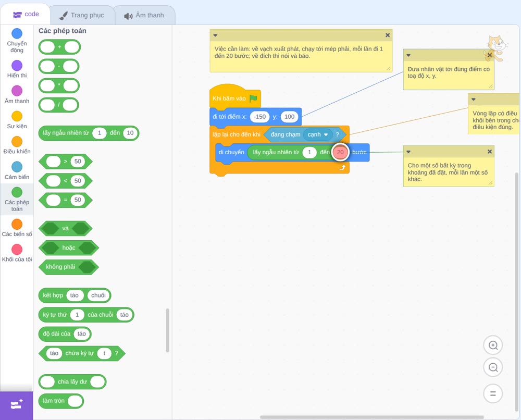The image size is (521, 420).
Task: Select the 'làm tròn' block
Action: point(61,401)
